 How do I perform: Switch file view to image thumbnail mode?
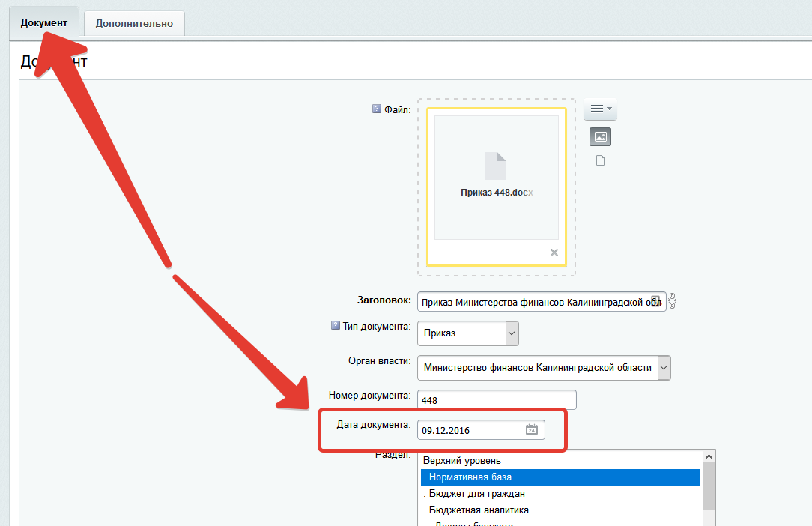600,137
